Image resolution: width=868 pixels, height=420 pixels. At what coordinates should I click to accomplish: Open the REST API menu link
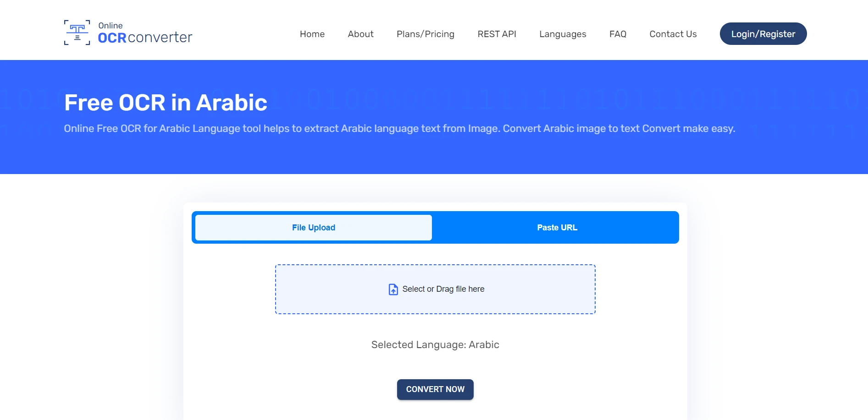(x=497, y=34)
